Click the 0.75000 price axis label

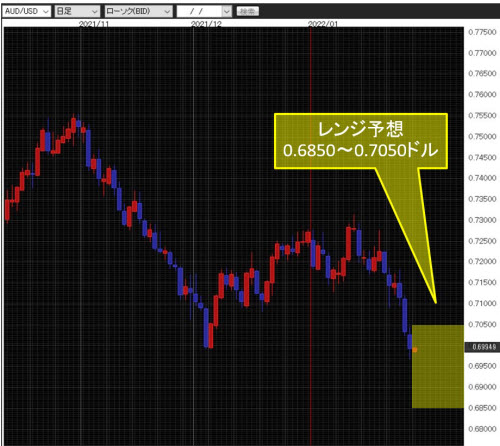coord(482,137)
